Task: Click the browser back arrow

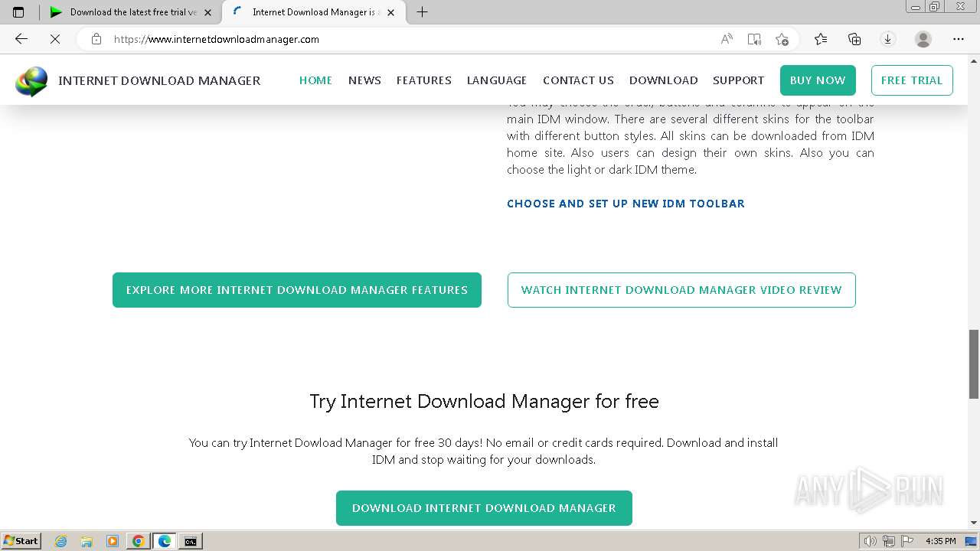Action: click(x=21, y=39)
